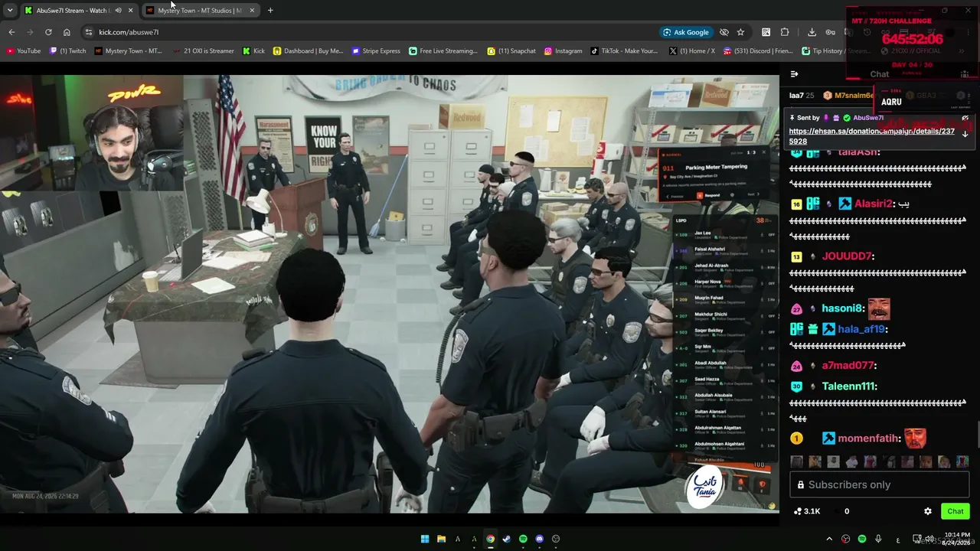The width and height of the screenshot is (980, 551).
Task: Open the Stripe Express bookmark
Action: click(376, 51)
